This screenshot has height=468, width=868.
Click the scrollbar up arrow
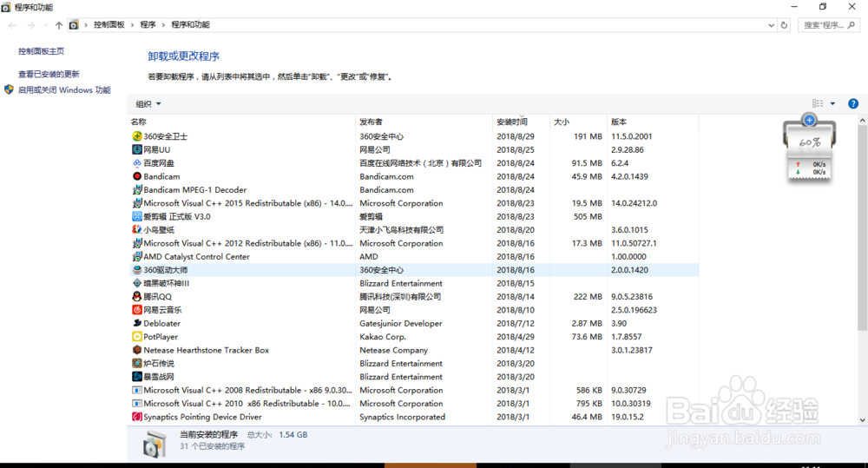[863, 120]
